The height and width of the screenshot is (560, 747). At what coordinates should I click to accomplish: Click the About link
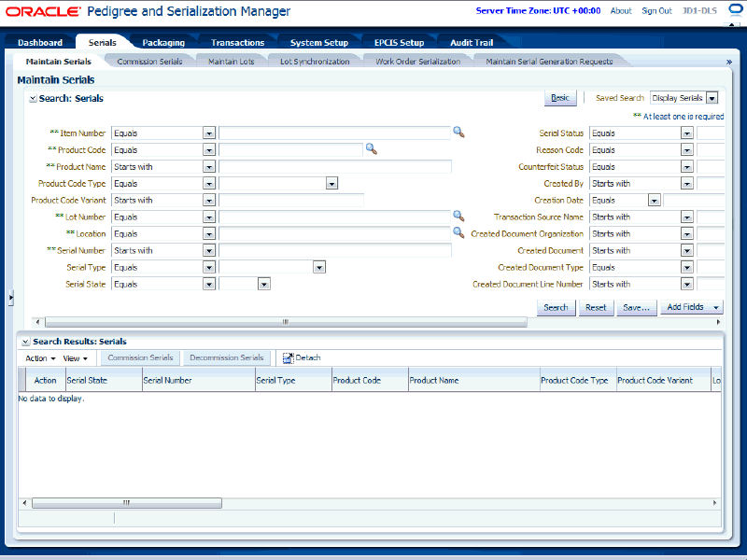pos(621,10)
